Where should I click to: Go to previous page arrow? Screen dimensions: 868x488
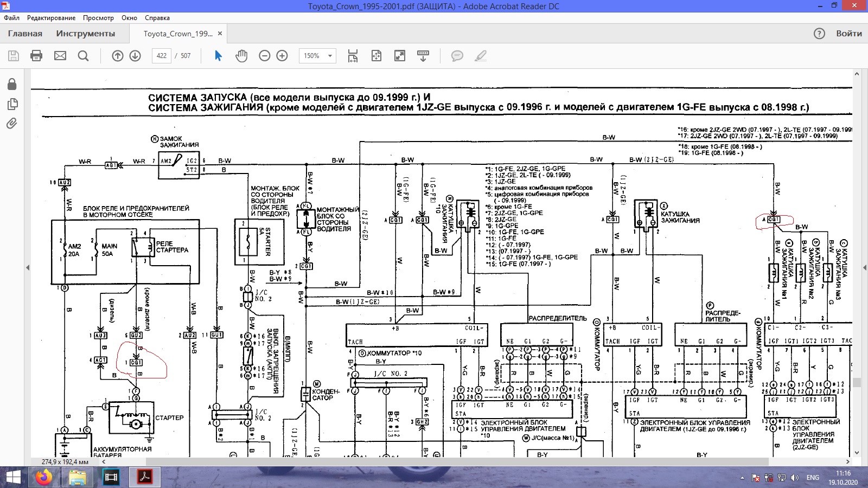coord(118,55)
